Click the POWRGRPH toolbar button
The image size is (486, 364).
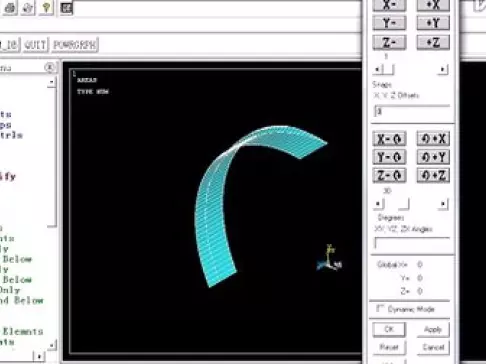coord(75,45)
